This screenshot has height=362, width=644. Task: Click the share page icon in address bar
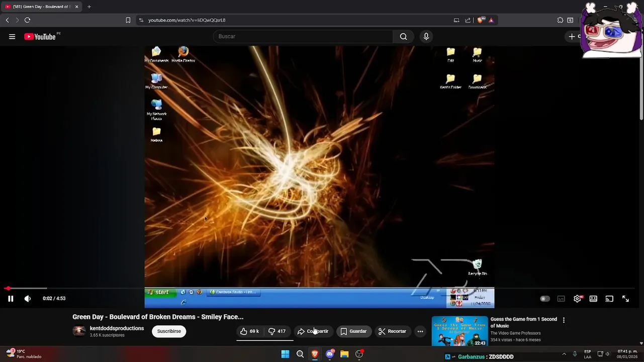coord(468,20)
